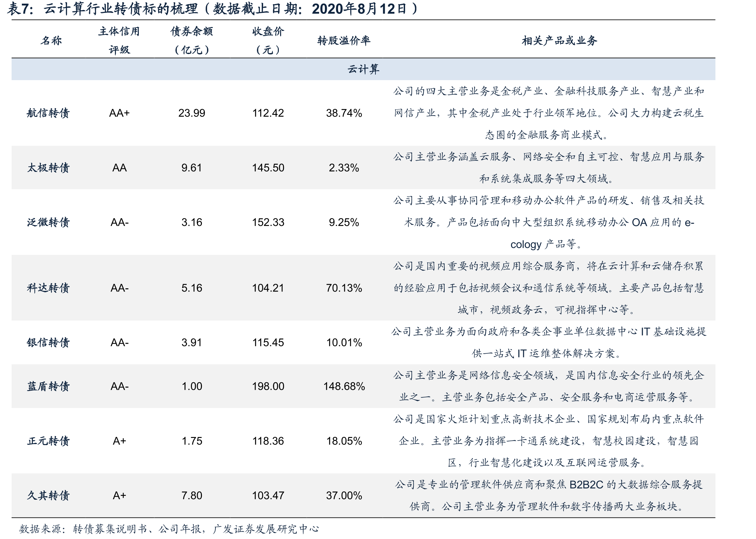Click 久其转债 description mentioning 'B2B2C'
The height and width of the screenshot is (539, 756).
pyautogui.click(x=549, y=495)
